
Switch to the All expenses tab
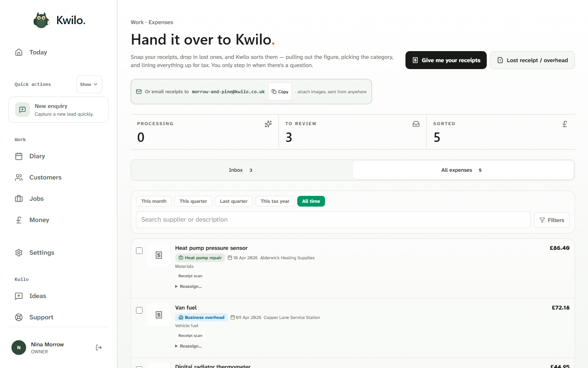click(x=463, y=170)
